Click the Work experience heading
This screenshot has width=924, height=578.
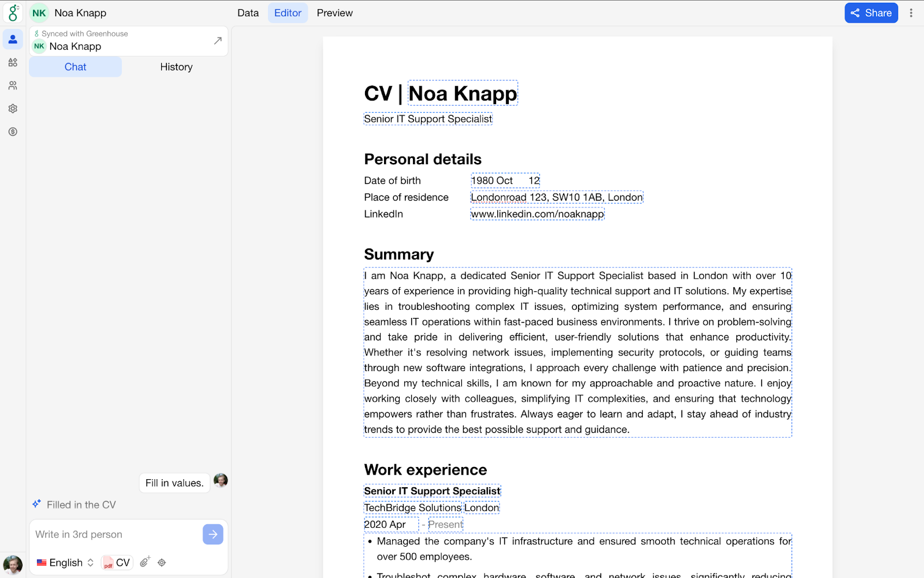(426, 469)
